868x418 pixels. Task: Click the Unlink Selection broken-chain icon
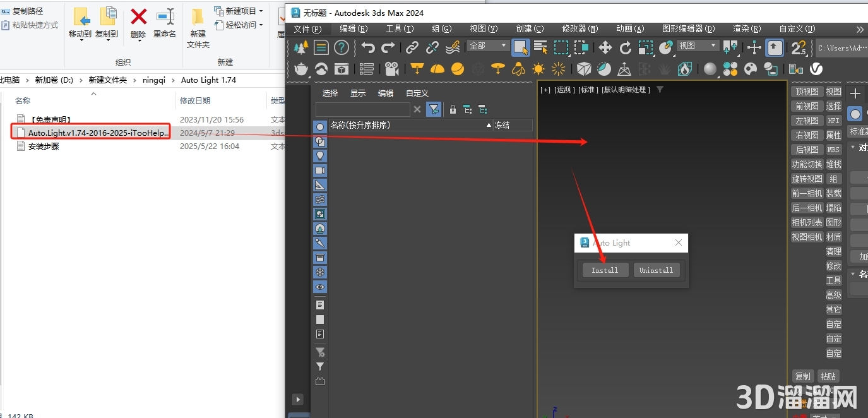click(432, 47)
